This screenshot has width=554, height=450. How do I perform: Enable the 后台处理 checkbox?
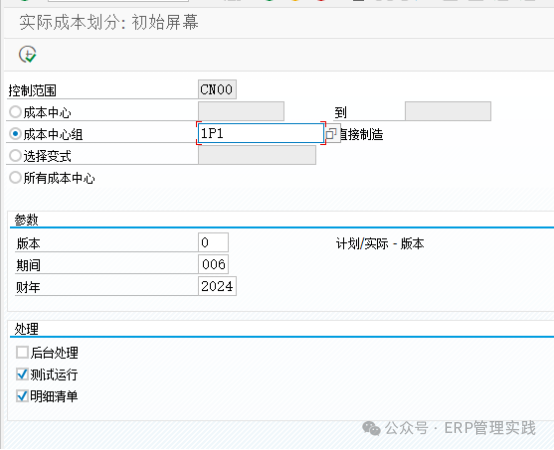22,352
